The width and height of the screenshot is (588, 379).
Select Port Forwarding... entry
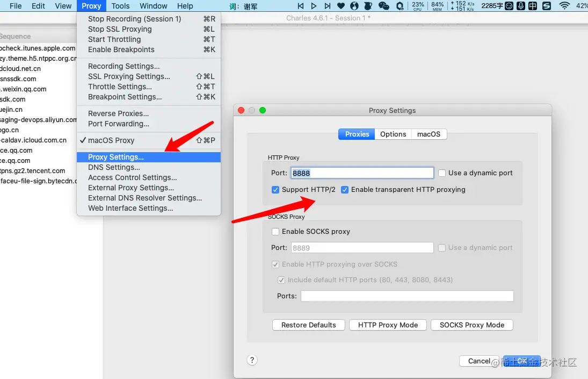click(x=149, y=124)
